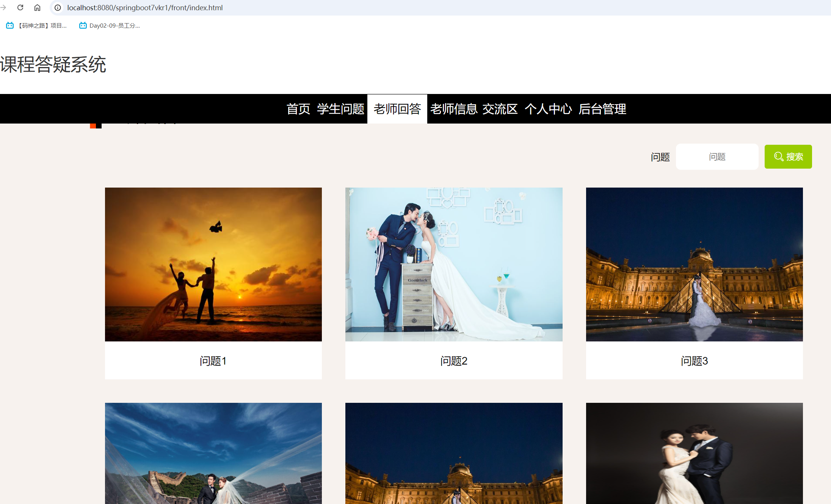The image size is (831, 504).
Task: Click the bilibili icon for 【码神之路】项目 bookmark
Action: [9, 25]
